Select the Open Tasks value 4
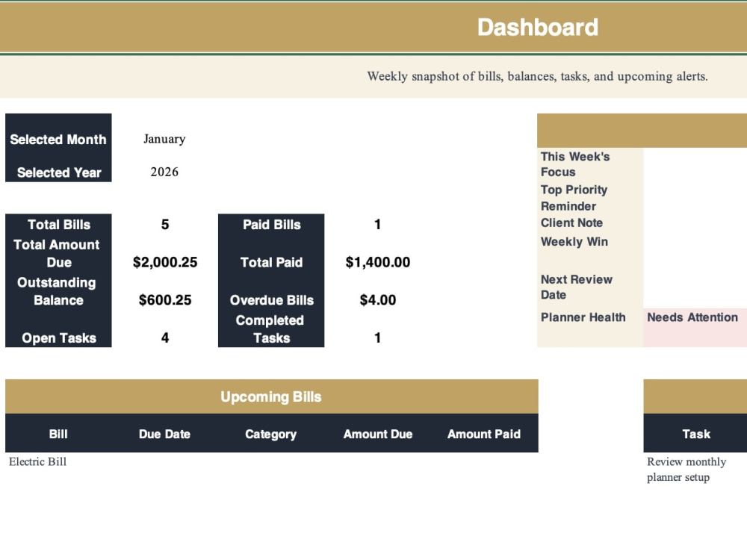747x560 pixels. pos(165,337)
